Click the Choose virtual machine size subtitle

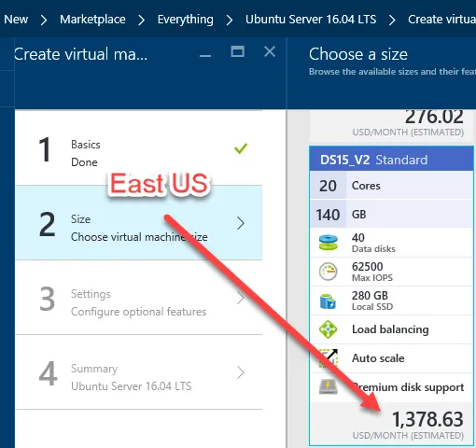click(x=139, y=237)
